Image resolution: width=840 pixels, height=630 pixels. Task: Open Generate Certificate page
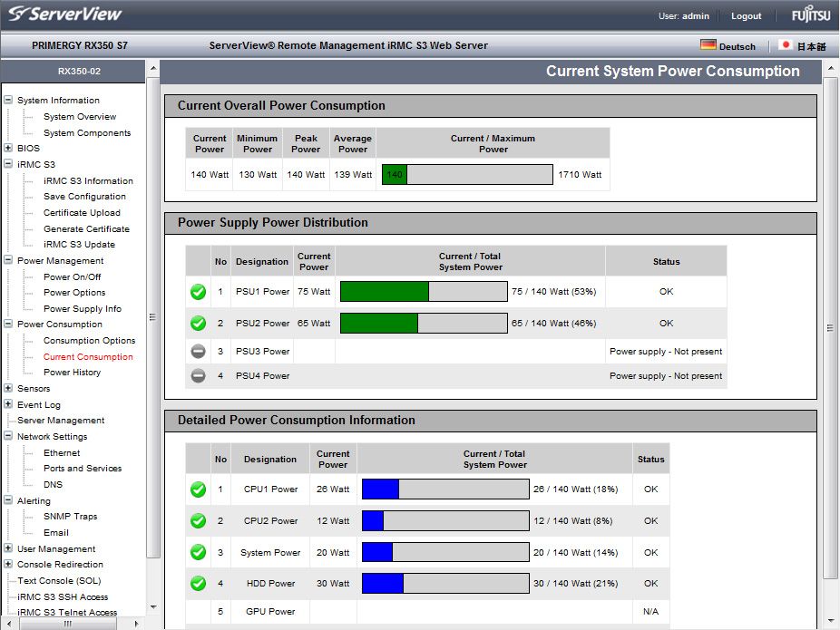coord(86,228)
